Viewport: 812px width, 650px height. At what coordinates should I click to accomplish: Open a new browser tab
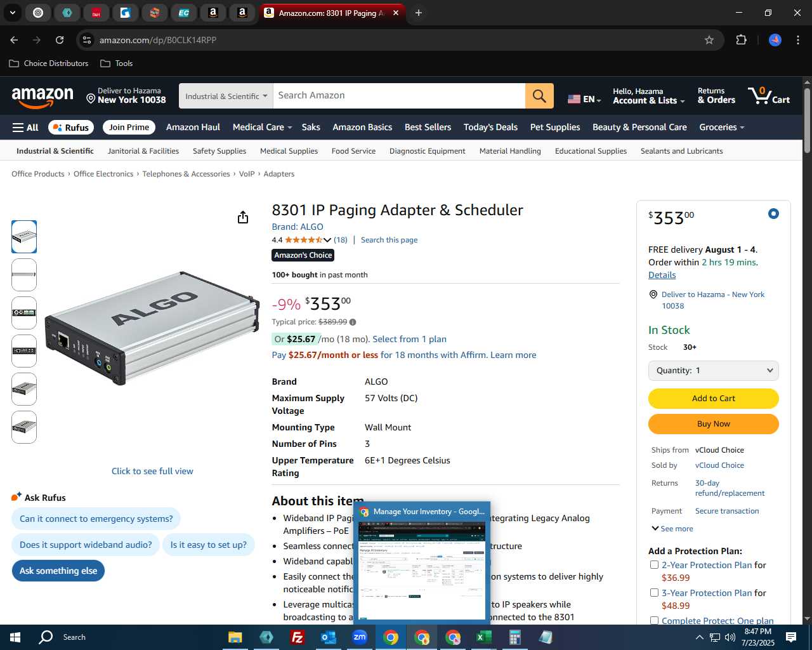pos(419,13)
